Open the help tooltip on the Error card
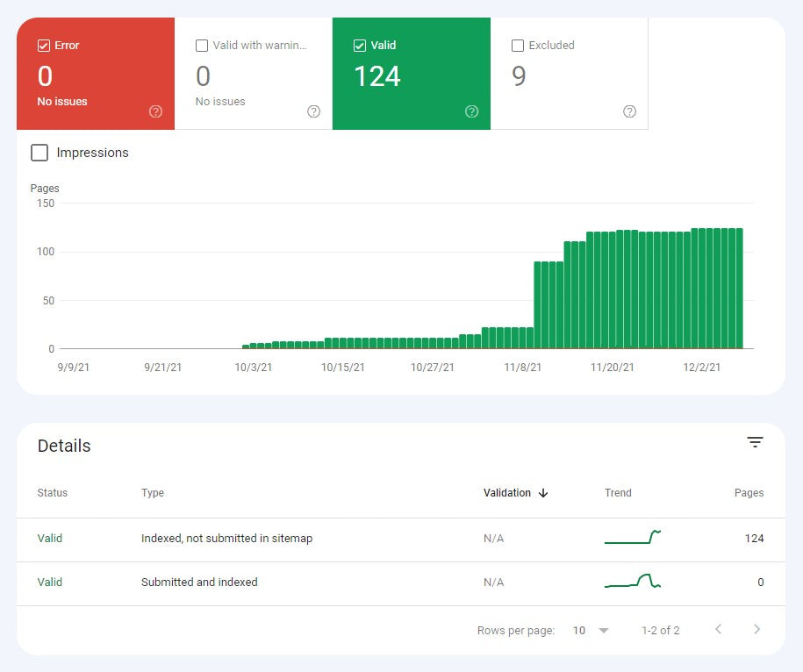Image resolution: width=803 pixels, height=672 pixels. [155, 111]
